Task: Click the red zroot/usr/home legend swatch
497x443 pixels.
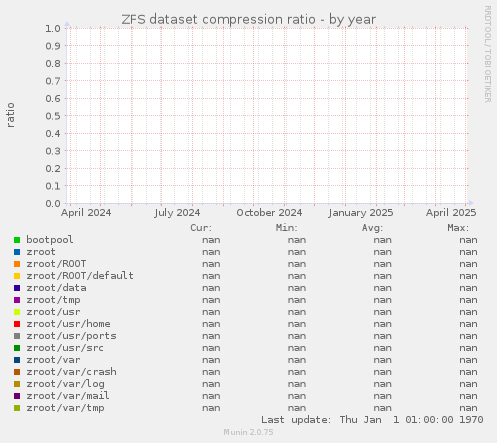Action: click(17, 324)
